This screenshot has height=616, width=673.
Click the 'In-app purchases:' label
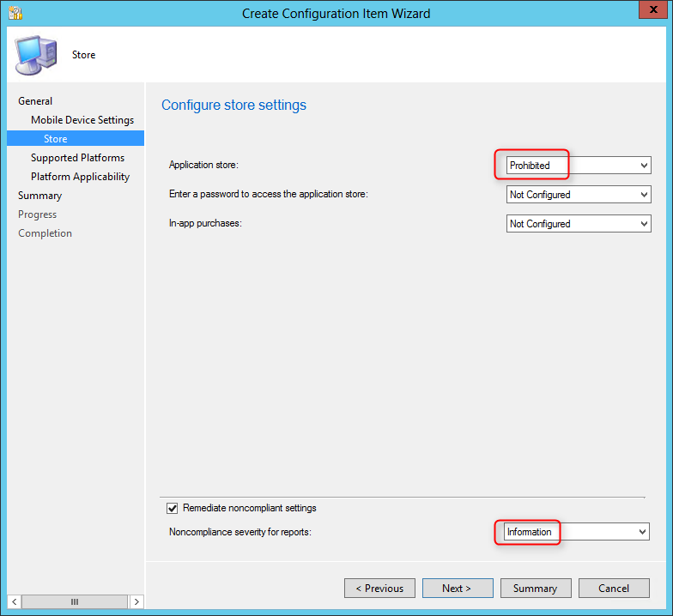pyautogui.click(x=205, y=223)
